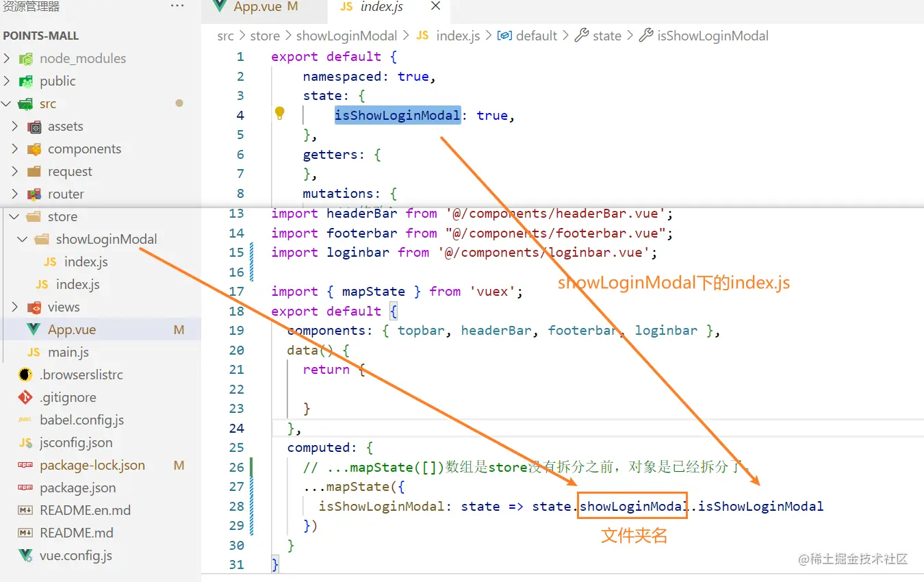Viewport: 924px width, 582px height.
Task: Click the npm icon beside package.json
Action: [x=25, y=488]
